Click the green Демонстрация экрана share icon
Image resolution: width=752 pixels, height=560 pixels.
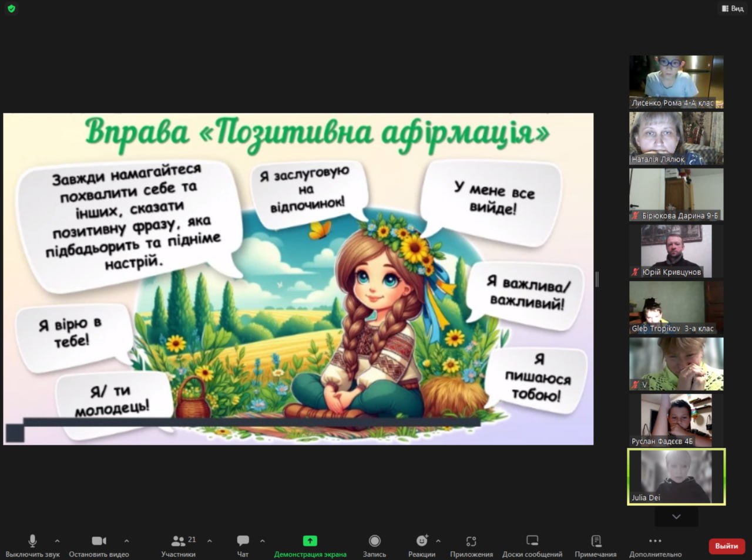click(310, 541)
